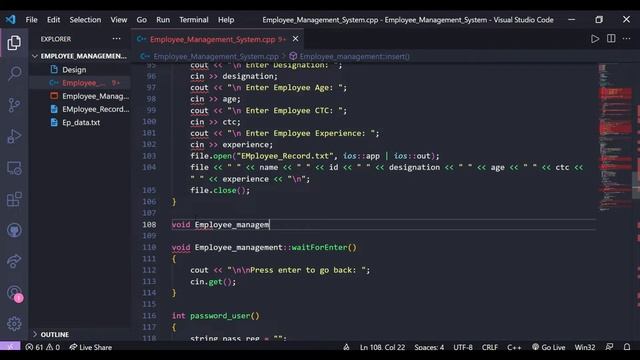Select the red Employee_ cpp file in Explorer
The image size is (640, 360).
tap(80, 83)
